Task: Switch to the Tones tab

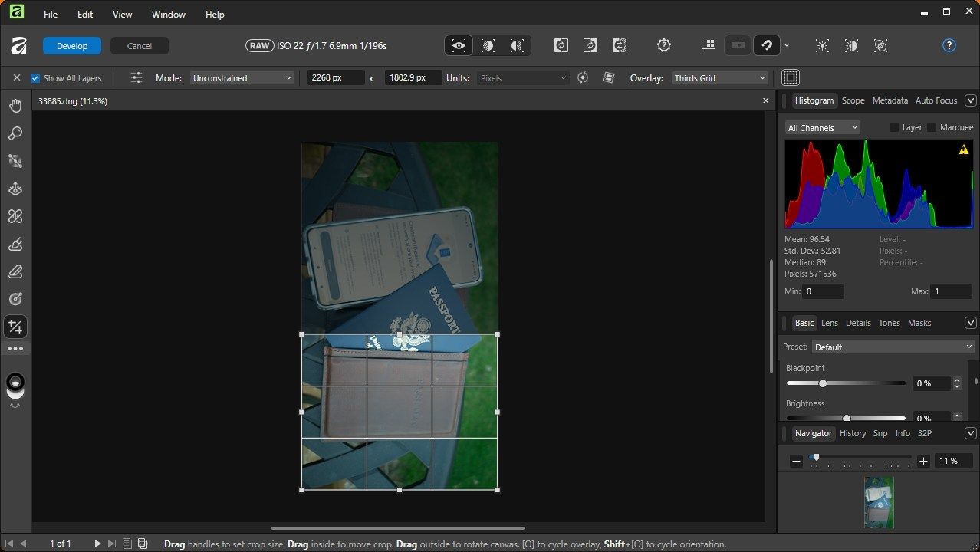Action: click(889, 323)
